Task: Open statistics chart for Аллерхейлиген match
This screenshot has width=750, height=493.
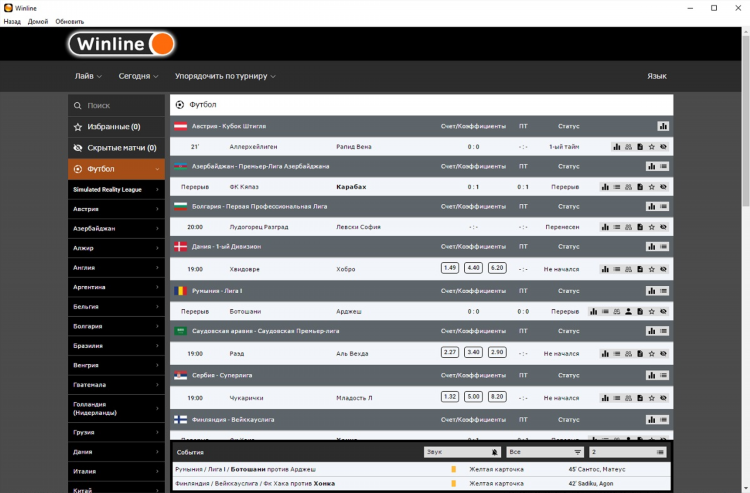Action: pyautogui.click(x=617, y=147)
